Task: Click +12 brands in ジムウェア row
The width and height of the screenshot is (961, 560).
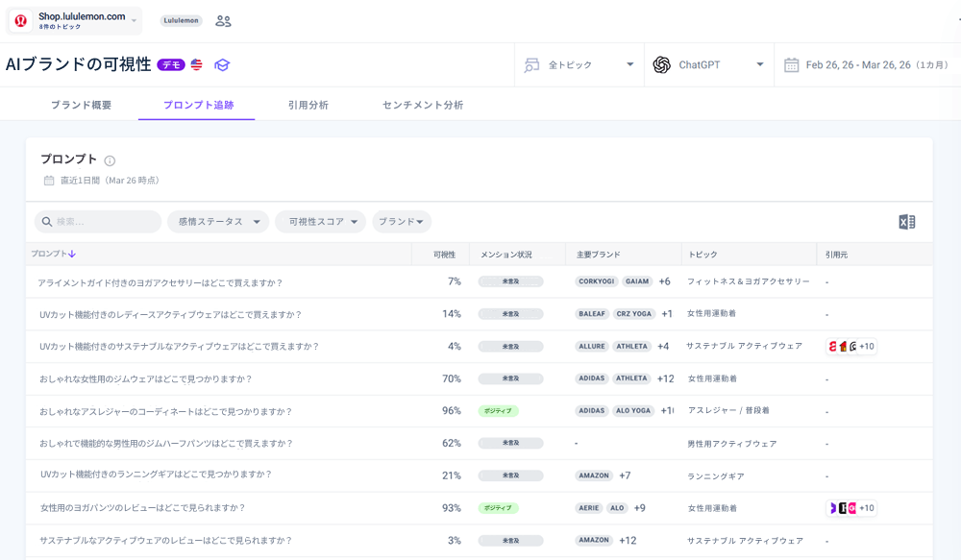Action: [666, 378]
